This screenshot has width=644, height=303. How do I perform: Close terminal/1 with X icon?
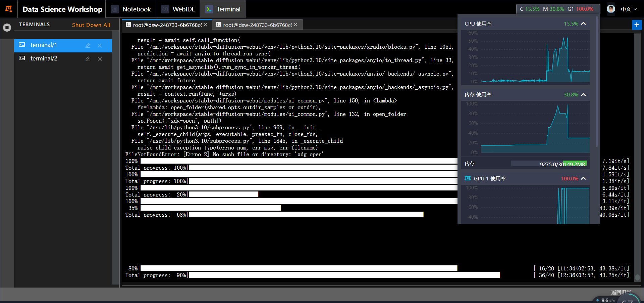pyautogui.click(x=100, y=45)
